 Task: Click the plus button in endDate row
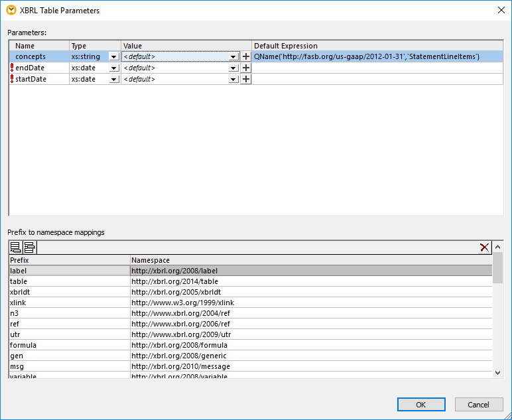(246, 68)
